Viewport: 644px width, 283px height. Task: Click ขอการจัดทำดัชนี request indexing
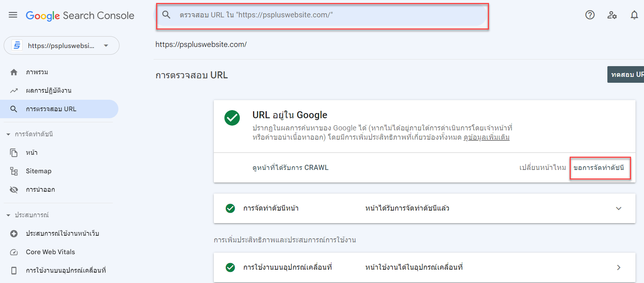[599, 168]
